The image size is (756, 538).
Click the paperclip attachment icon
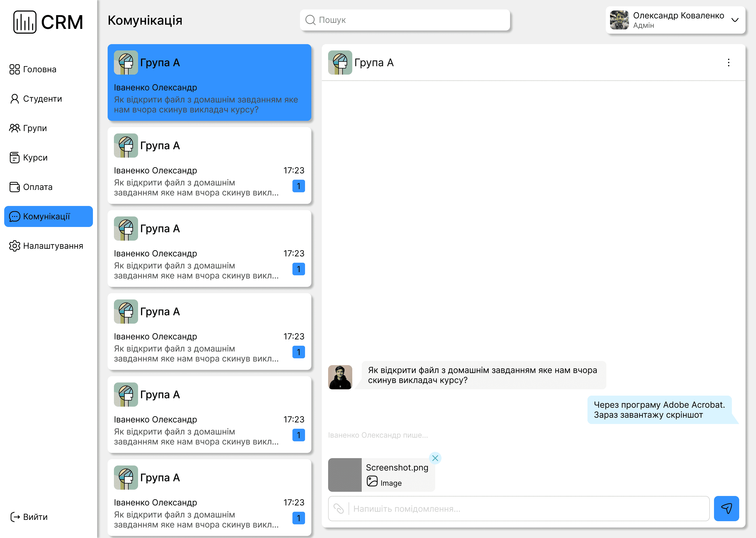coord(338,508)
